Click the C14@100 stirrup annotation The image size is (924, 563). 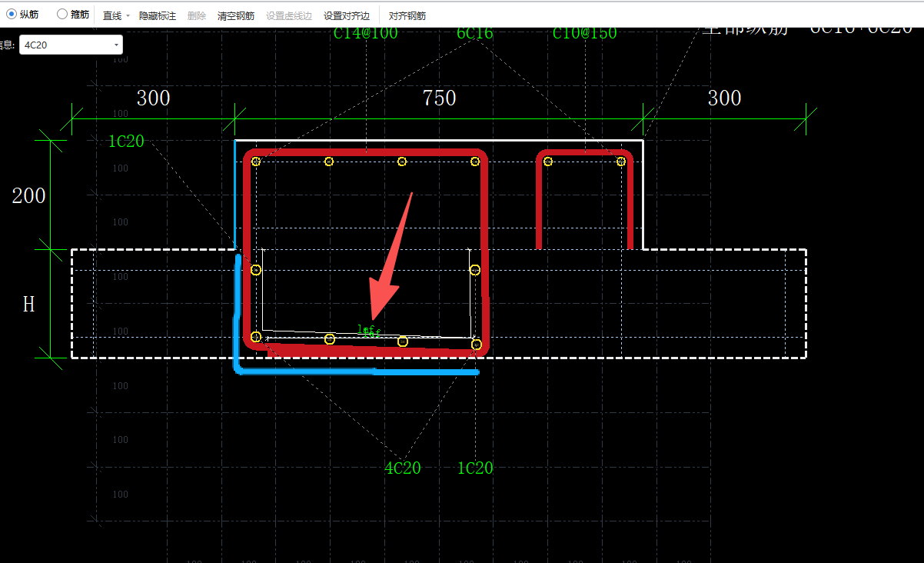coord(366,33)
